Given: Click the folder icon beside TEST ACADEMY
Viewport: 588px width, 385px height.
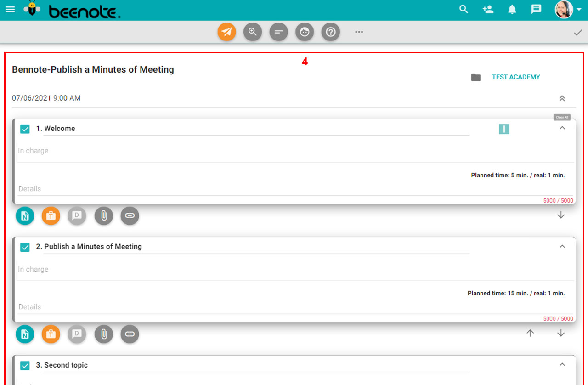Looking at the screenshot, I should click(x=476, y=77).
